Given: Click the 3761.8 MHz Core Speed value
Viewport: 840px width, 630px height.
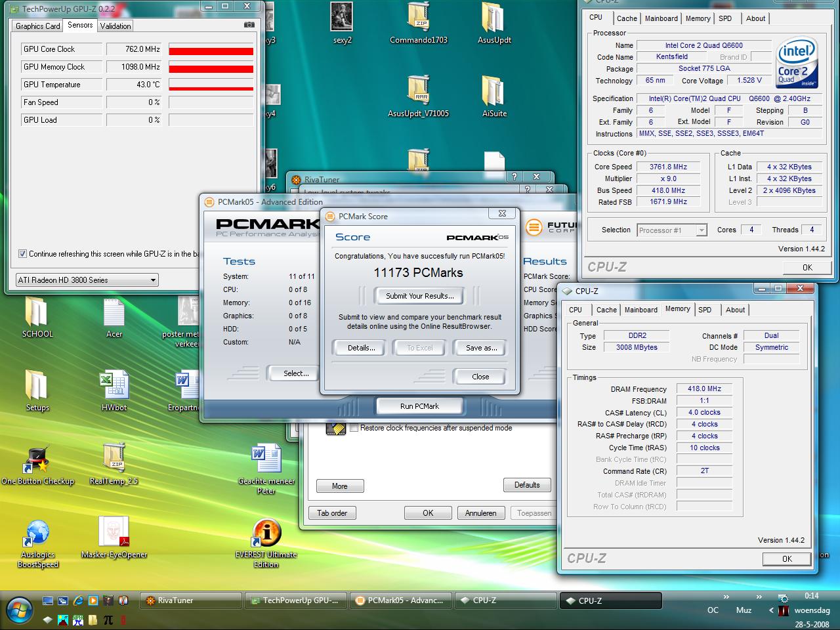Looking at the screenshot, I should (668, 167).
